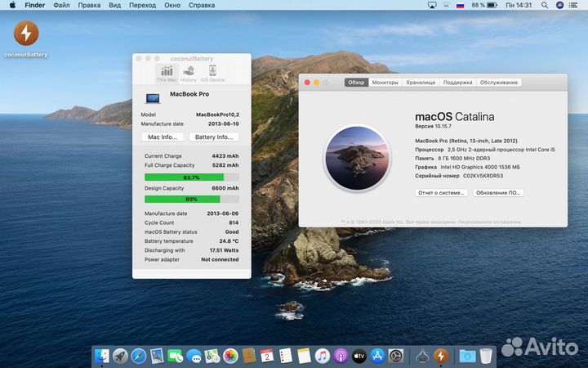This screenshot has height=368, width=588.
Task: Click the 80% design capacity bar
Action: pos(192,199)
